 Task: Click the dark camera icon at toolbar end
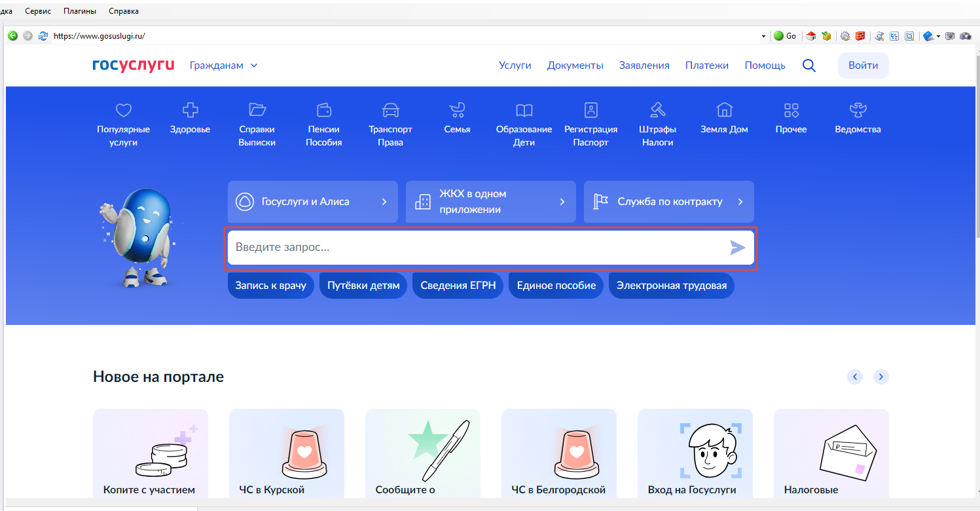click(965, 36)
